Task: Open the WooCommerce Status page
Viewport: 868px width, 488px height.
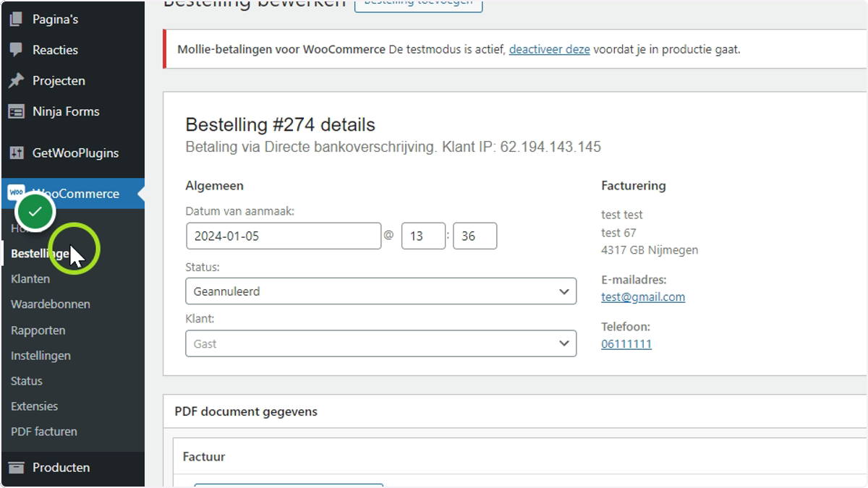Action: (x=27, y=381)
